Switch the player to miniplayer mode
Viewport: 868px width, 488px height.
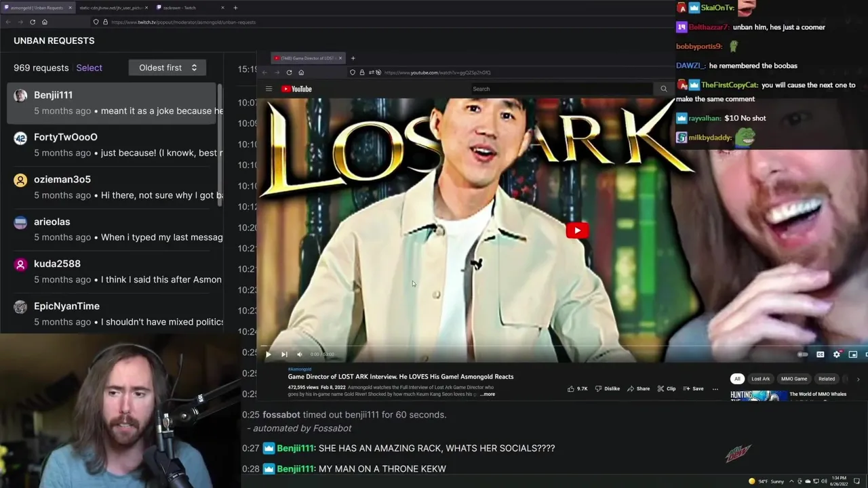pyautogui.click(x=853, y=354)
